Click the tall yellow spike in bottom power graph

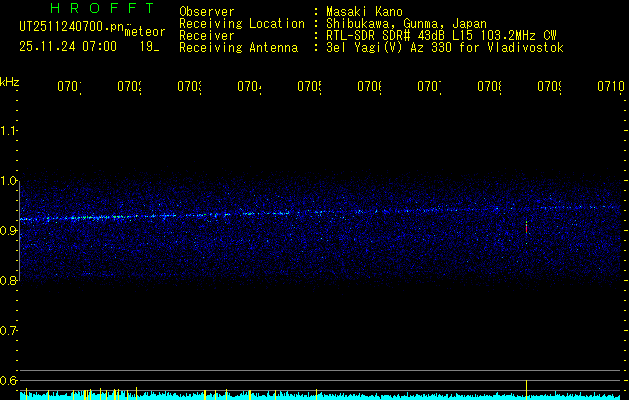526,388
